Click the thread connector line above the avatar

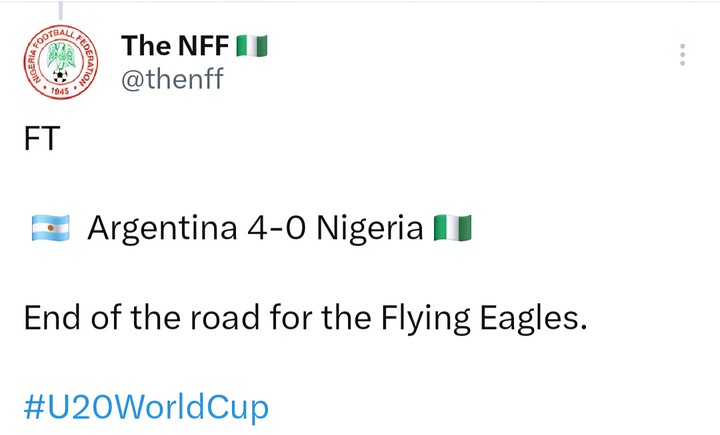point(60,10)
